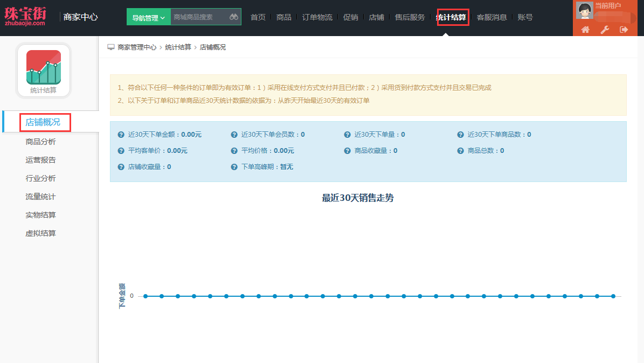Click the help icon beside 商品总数
Viewport: 644px width, 363px height.
click(x=460, y=151)
